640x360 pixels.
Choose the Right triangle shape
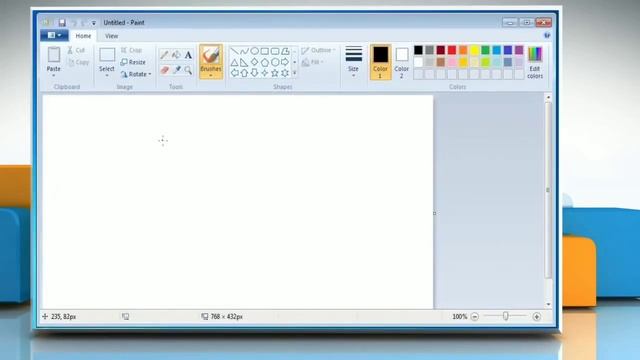[x=244, y=62]
